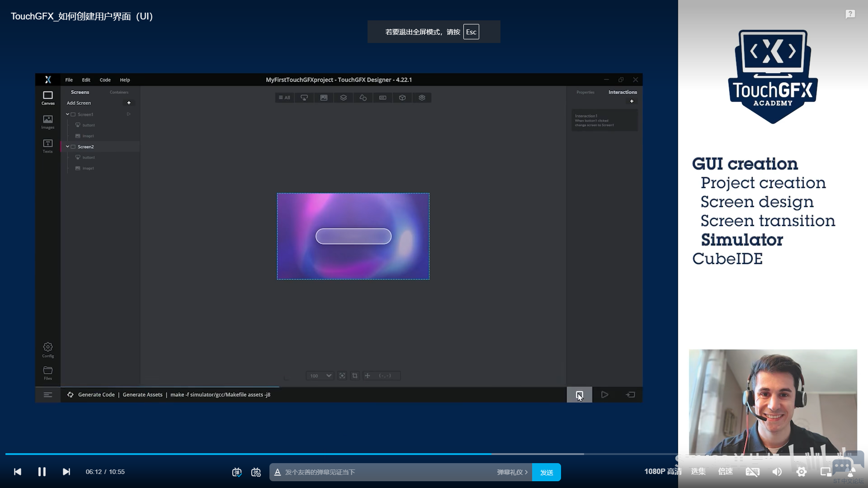Click the 发送 send button

pyautogui.click(x=547, y=472)
